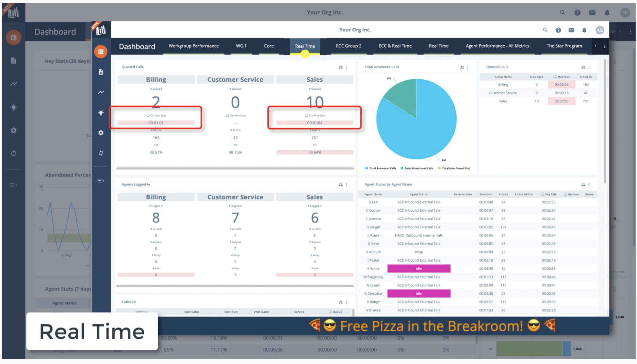
Task: Show more tabs with arrow
Action: pyautogui.click(x=595, y=46)
